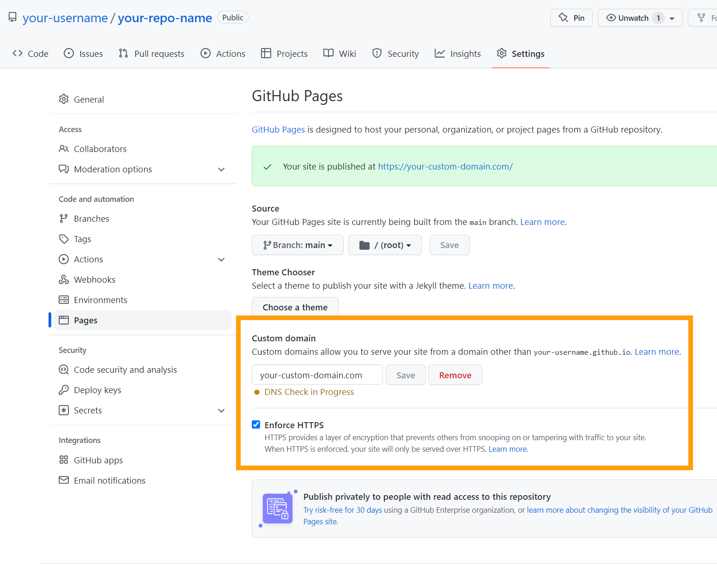Expand the Moderation options section
This screenshot has width=717, height=588.
tap(221, 170)
